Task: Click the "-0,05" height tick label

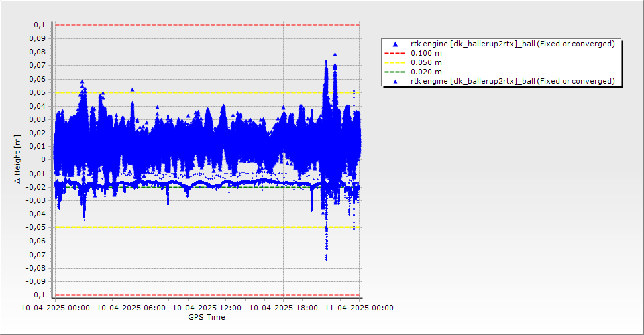Action: click(x=36, y=228)
